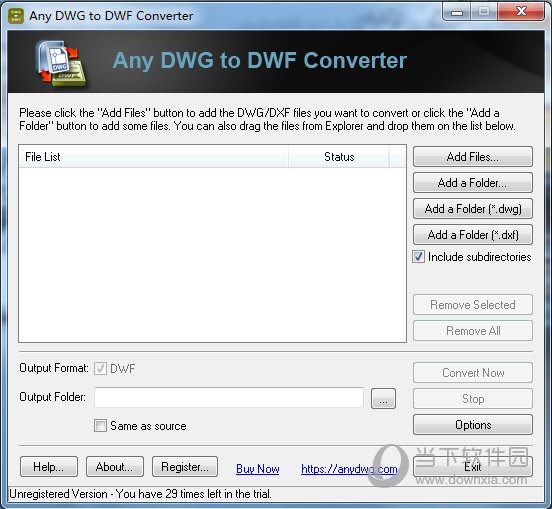This screenshot has height=509, width=552.
Task: Click the Add a Folder... button
Action: point(472,183)
